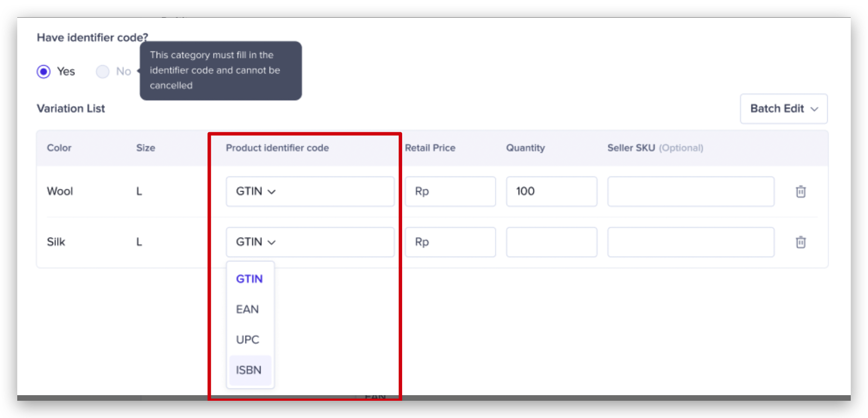Screen dimensions: 868x418
Task: Select the Yes radio button for identifier code
Action: (x=44, y=72)
